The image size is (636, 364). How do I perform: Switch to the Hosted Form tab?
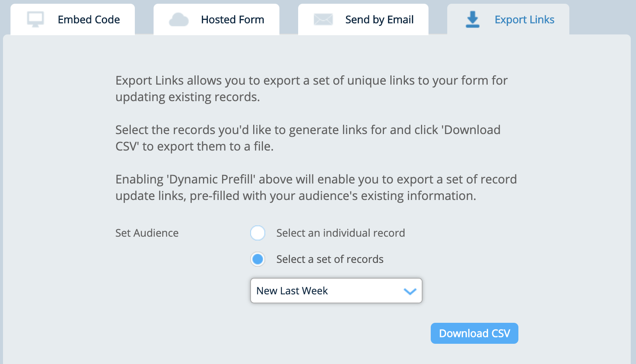[x=232, y=19]
